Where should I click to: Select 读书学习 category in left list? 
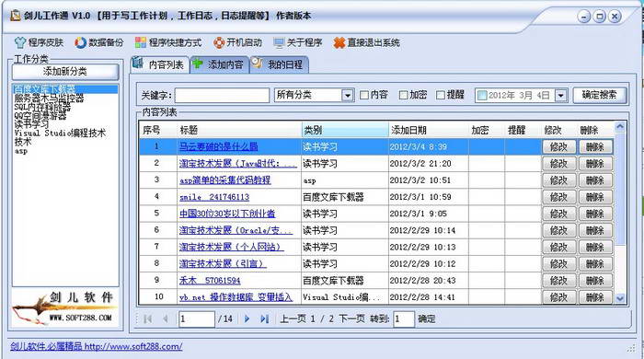[x=31, y=124]
